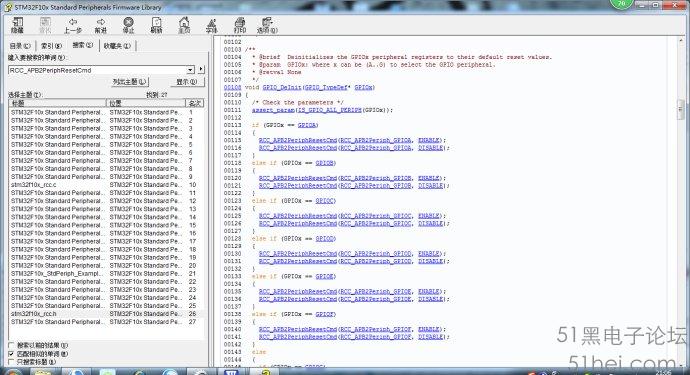Click the help-file icon in title bar
The image size is (690, 375).
click(8, 7)
